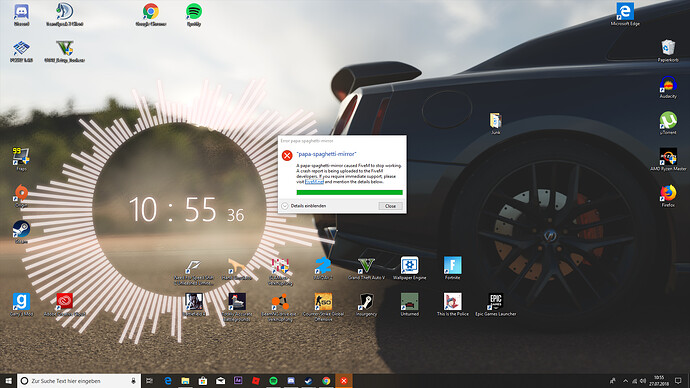Open the Action Center notifications icon
This screenshot has height=388, width=690.
[678, 381]
